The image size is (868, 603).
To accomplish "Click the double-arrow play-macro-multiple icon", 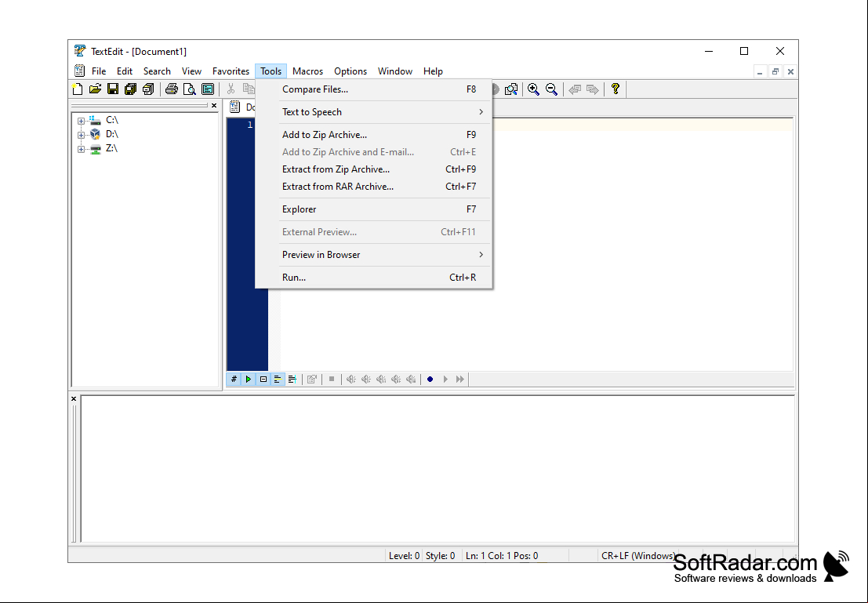I will tap(460, 380).
